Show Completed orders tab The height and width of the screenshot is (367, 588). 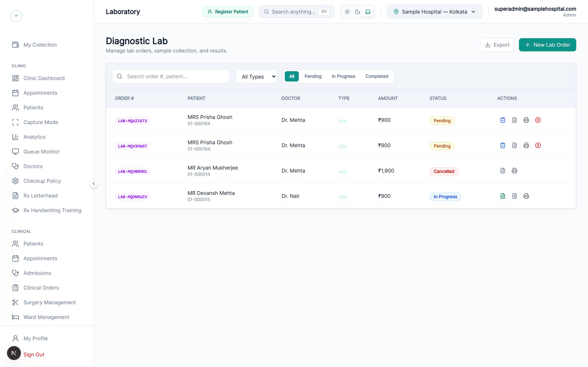[x=377, y=76]
